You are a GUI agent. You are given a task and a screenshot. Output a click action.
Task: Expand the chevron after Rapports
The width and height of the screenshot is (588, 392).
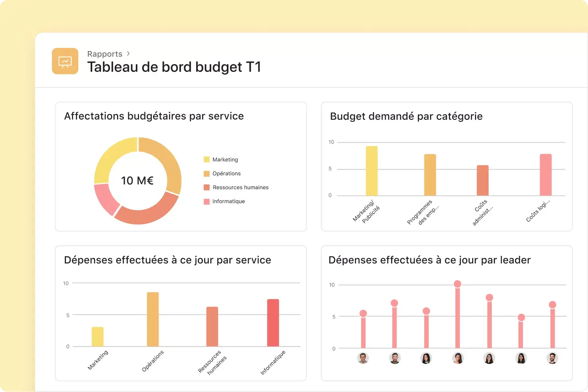(128, 53)
